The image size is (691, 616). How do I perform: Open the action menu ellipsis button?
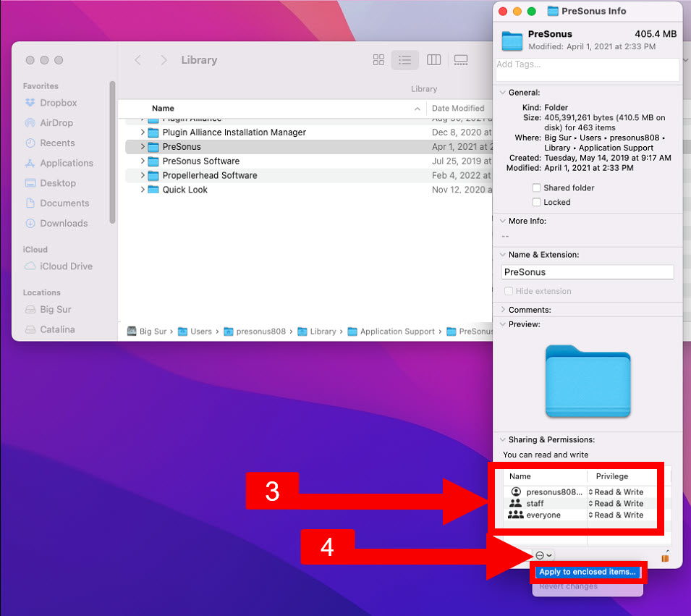[543, 556]
